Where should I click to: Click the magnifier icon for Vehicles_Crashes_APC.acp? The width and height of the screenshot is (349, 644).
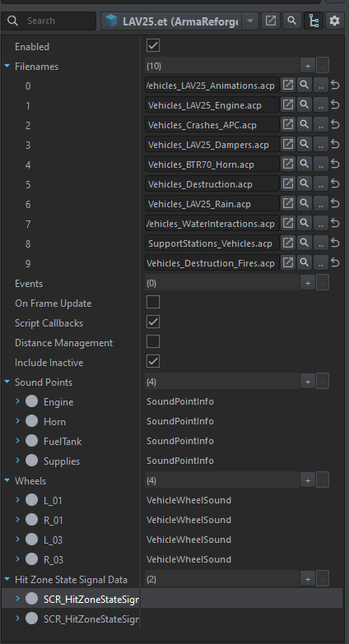pyautogui.click(x=305, y=124)
